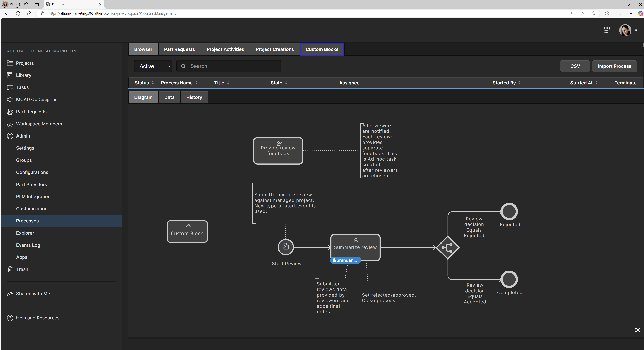
Task: Click the fullscreen expand diagram icon
Action: (637, 330)
